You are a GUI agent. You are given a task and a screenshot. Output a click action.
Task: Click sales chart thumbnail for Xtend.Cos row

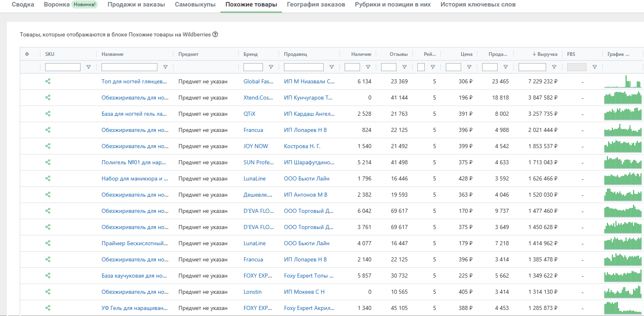623,98
